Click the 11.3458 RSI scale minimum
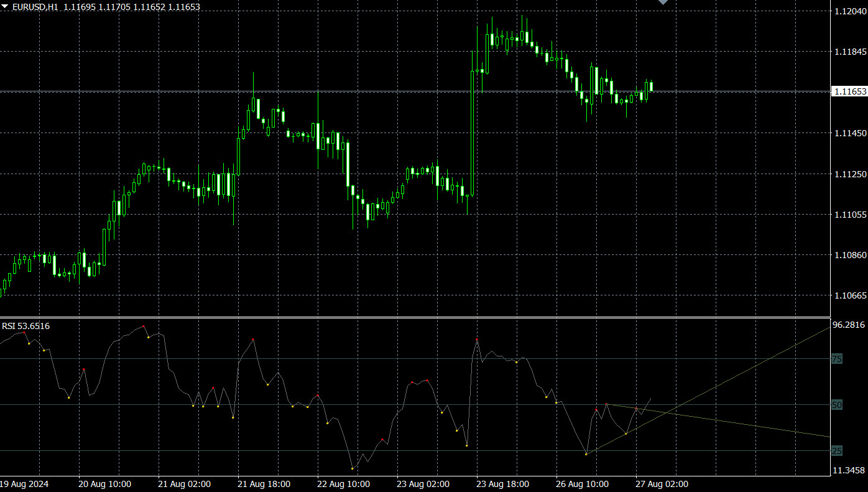 849,470
